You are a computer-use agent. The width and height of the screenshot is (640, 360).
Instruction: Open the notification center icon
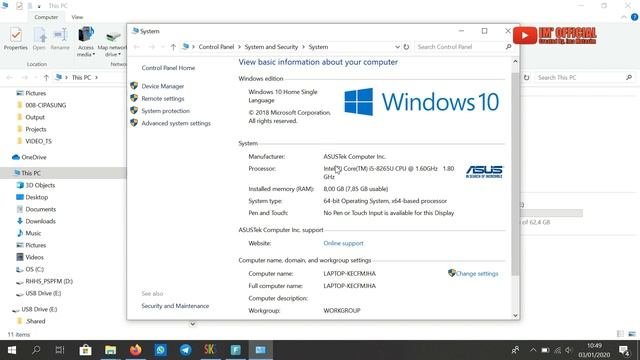[x=624, y=350]
